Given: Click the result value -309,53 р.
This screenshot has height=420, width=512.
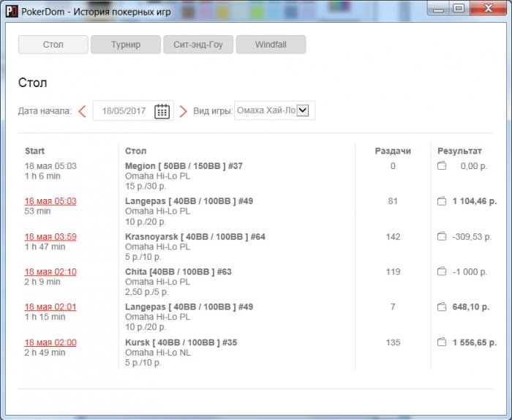Looking at the screenshot, I should (x=472, y=237).
